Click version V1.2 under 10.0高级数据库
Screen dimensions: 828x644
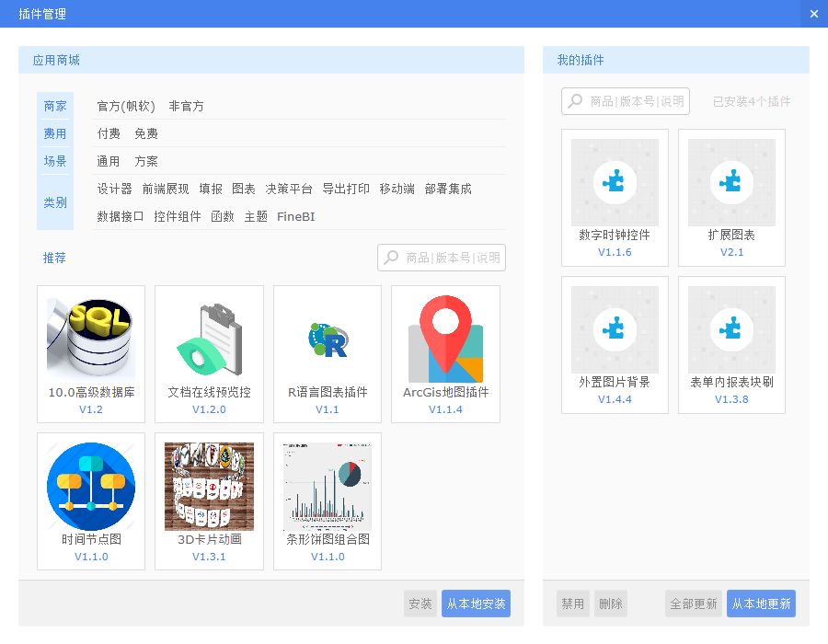91,409
